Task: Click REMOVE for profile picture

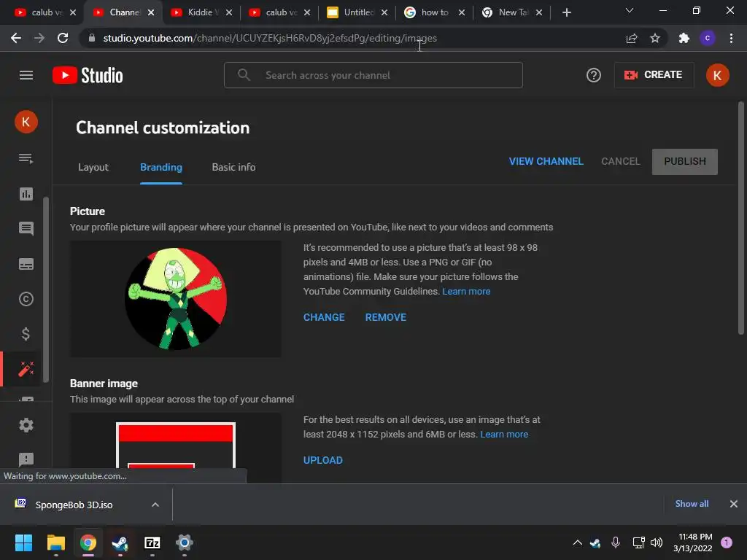Action: point(385,317)
